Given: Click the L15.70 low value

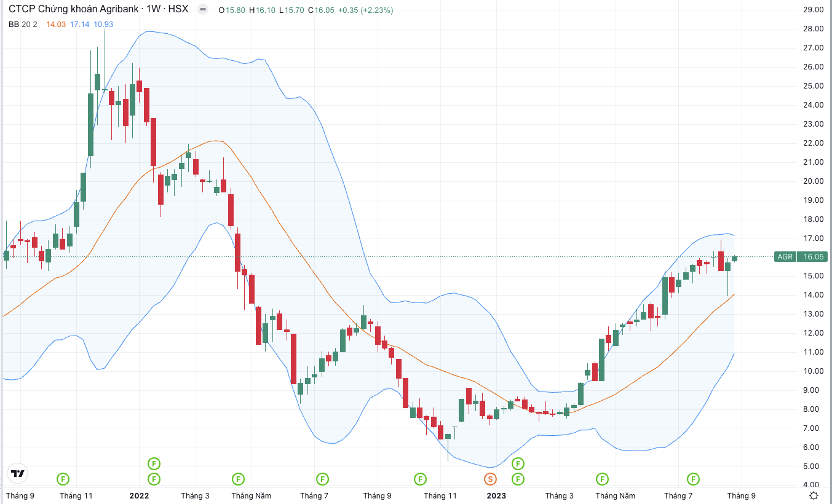Looking at the screenshot, I should pyautogui.click(x=291, y=10).
